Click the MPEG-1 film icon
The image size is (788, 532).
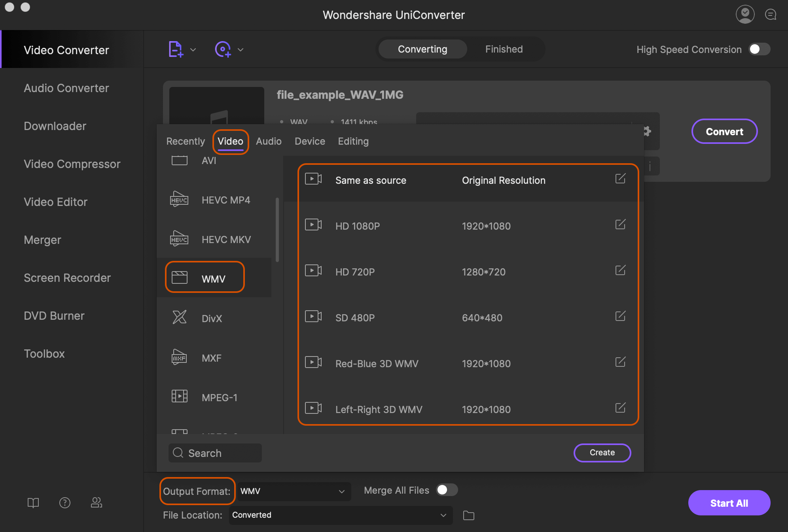click(180, 396)
